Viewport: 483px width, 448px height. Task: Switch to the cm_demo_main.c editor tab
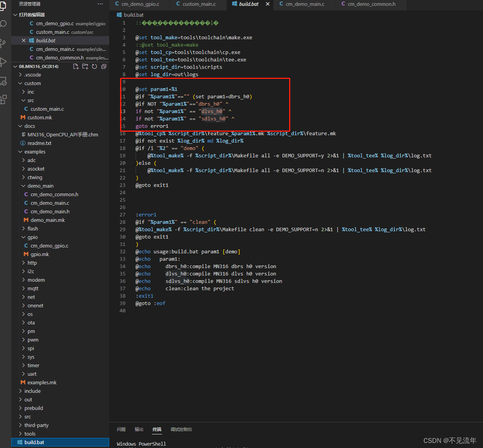[305, 4]
